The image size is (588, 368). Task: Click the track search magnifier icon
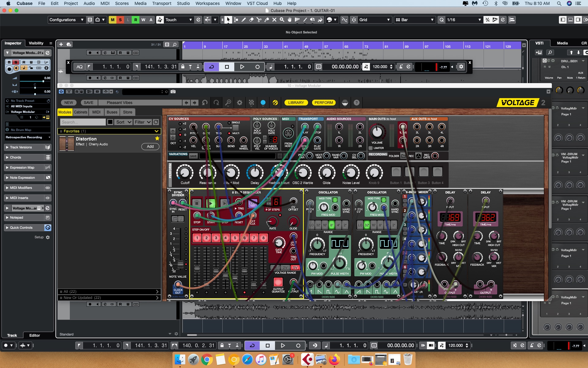point(175,44)
